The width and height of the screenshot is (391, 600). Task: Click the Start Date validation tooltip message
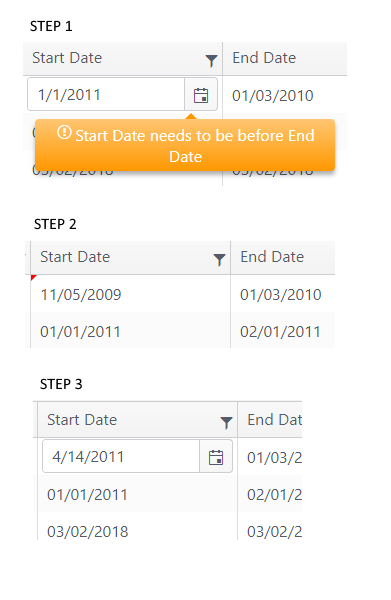(x=185, y=145)
